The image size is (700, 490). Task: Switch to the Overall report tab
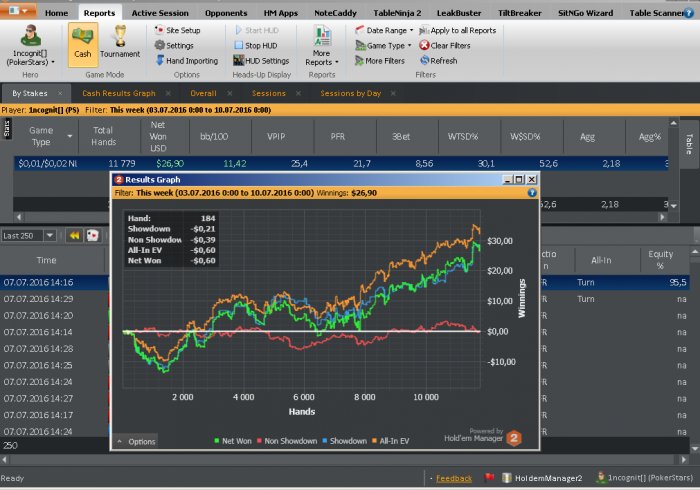coord(203,93)
